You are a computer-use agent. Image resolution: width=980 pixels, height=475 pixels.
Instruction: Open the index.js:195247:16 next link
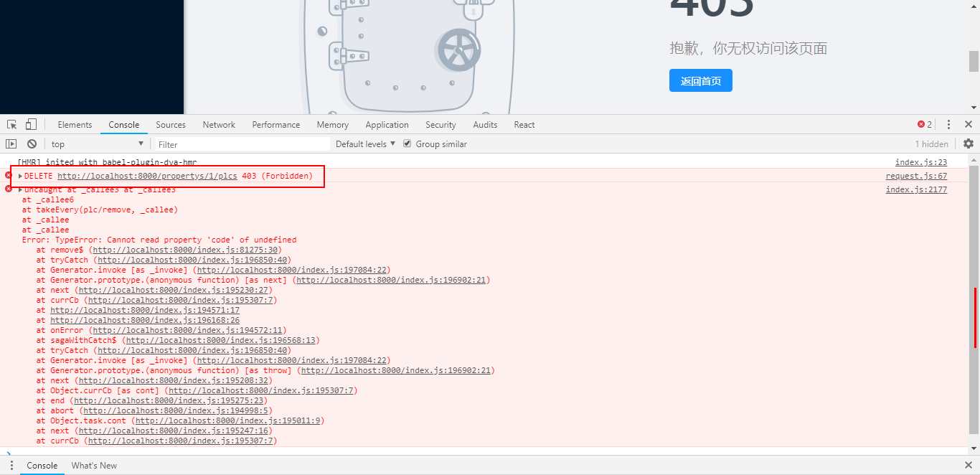(174, 431)
